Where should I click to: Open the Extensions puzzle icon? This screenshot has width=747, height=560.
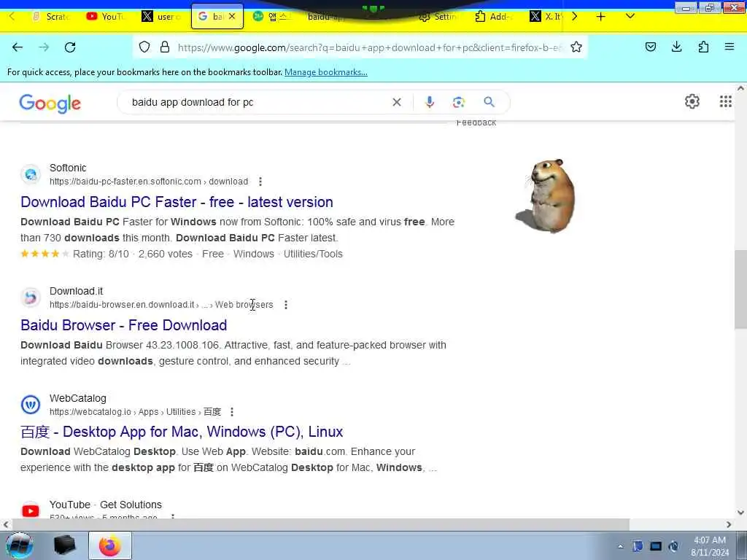703,47
